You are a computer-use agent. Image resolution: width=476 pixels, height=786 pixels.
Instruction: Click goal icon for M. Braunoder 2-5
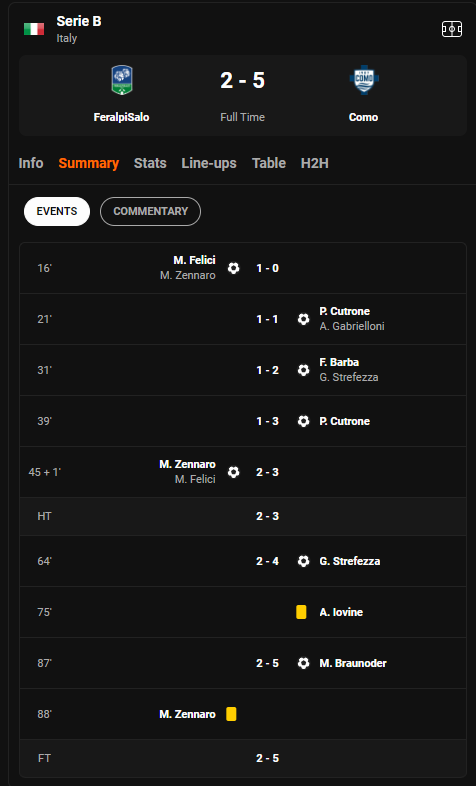303,663
